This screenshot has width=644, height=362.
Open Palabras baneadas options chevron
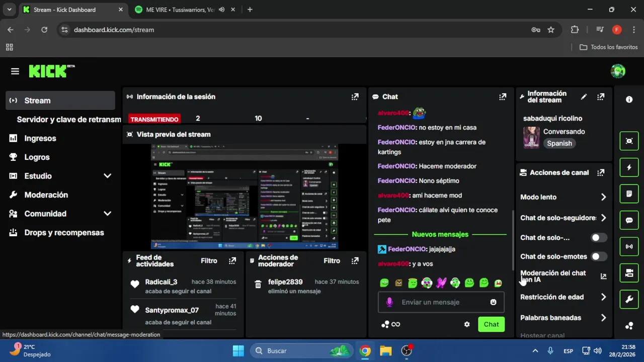(x=603, y=318)
